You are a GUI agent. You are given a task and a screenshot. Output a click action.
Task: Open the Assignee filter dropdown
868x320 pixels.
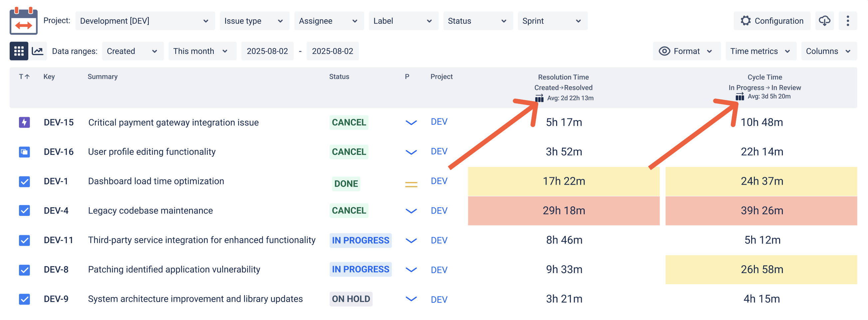click(x=328, y=21)
